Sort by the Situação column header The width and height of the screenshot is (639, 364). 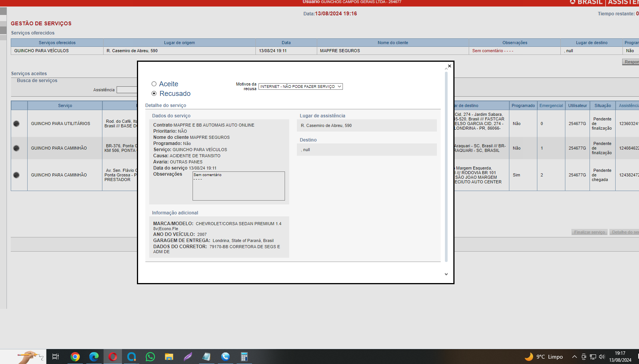click(602, 105)
